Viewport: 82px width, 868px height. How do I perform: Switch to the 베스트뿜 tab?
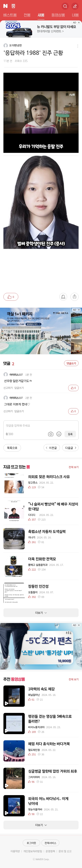10,15
